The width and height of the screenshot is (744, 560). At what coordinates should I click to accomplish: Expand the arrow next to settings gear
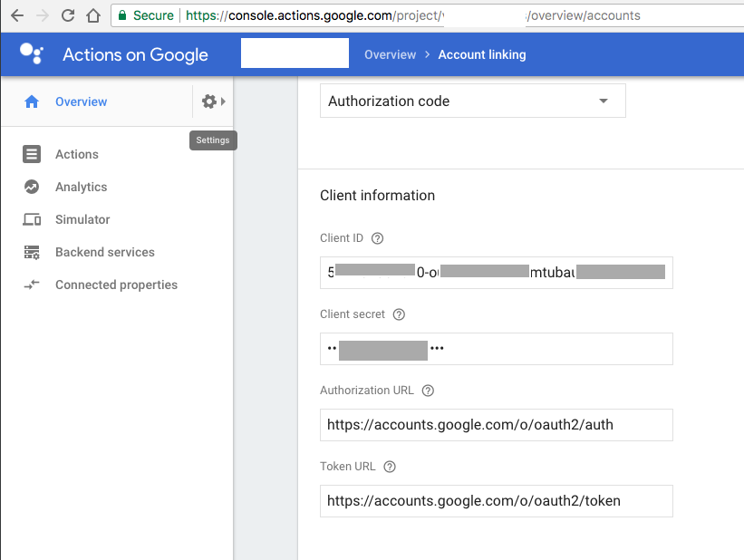[x=224, y=101]
